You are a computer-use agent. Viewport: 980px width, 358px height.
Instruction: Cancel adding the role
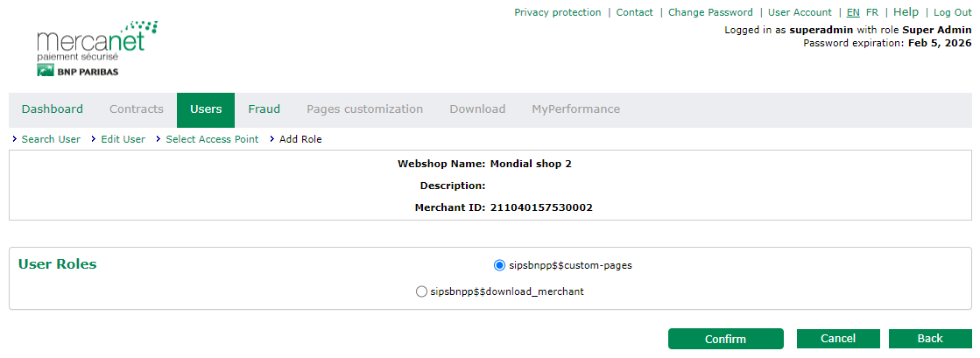coord(838,339)
